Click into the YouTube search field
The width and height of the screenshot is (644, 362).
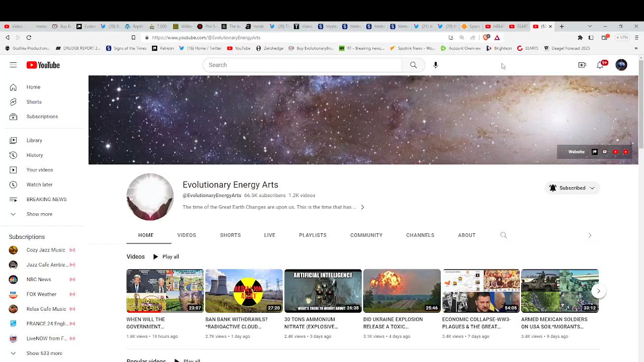302,65
